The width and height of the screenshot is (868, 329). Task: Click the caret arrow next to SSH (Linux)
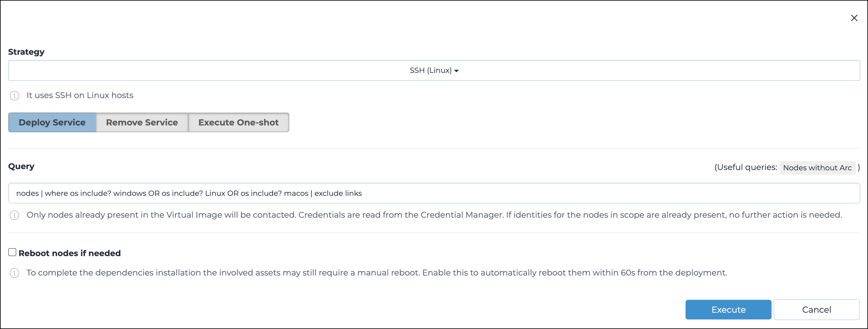click(x=456, y=71)
